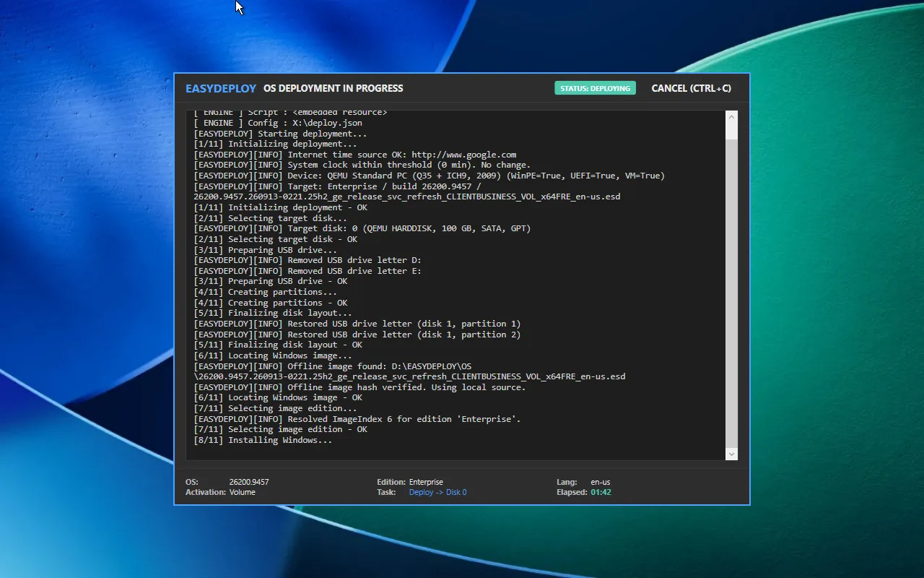Click the OS version 26200.9457 value
Screen dimensions: 924x578
pyautogui.click(x=249, y=482)
